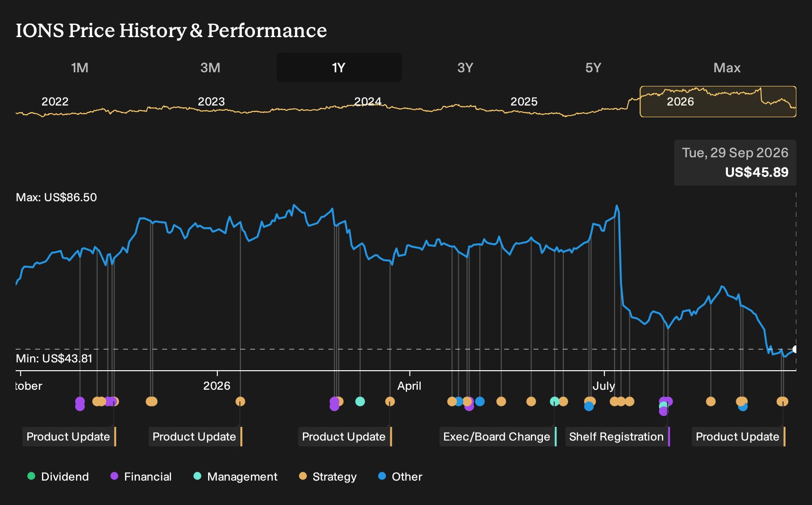
Task: Switch to the 5Y time range tab
Action: (593, 67)
